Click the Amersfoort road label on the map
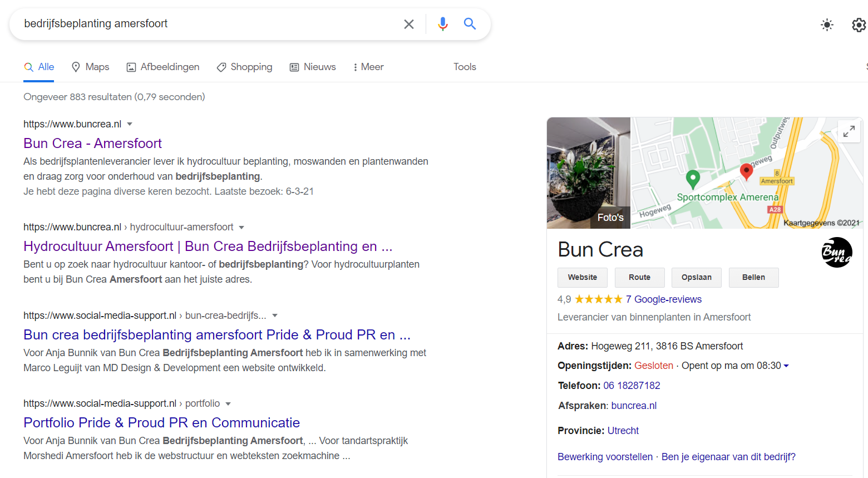868x478 pixels. click(777, 181)
